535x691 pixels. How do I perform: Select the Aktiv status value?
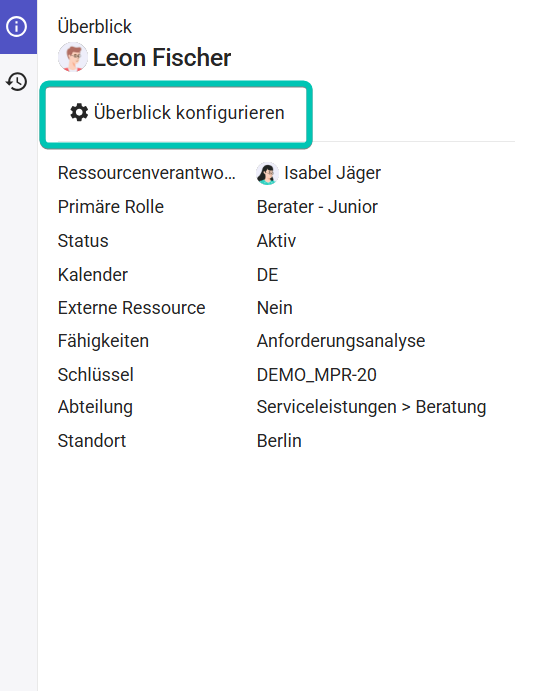276,241
